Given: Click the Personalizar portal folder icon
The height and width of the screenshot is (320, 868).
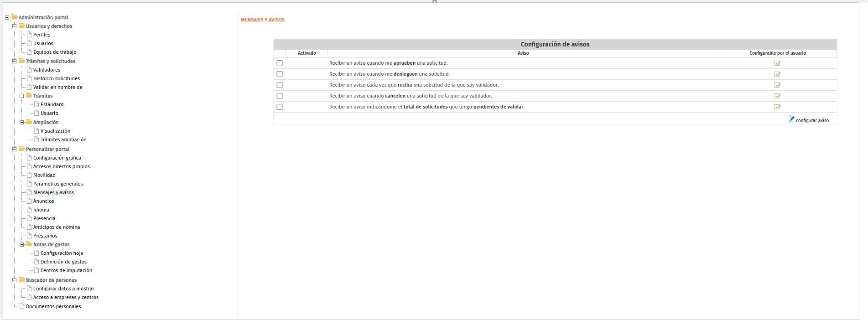Looking at the screenshot, I should coord(21,149).
